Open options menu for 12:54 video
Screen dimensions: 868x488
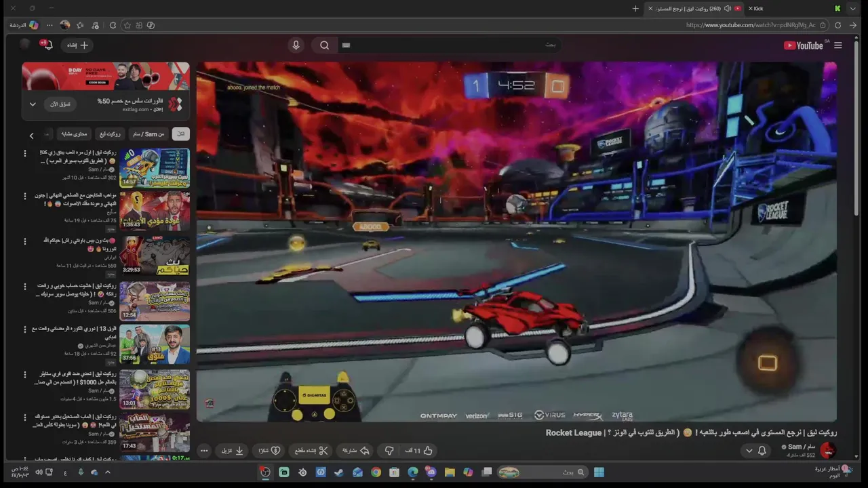click(x=25, y=286)
